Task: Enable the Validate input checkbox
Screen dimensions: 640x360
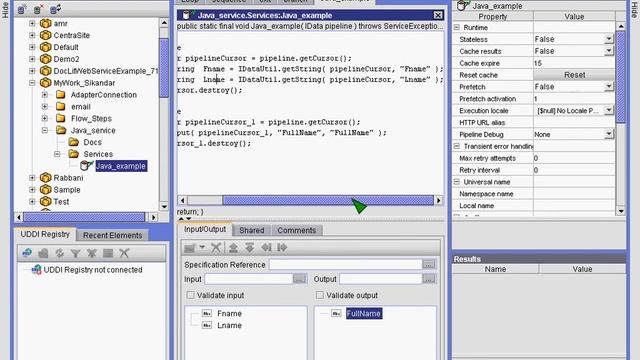Action: coord(190,295)
